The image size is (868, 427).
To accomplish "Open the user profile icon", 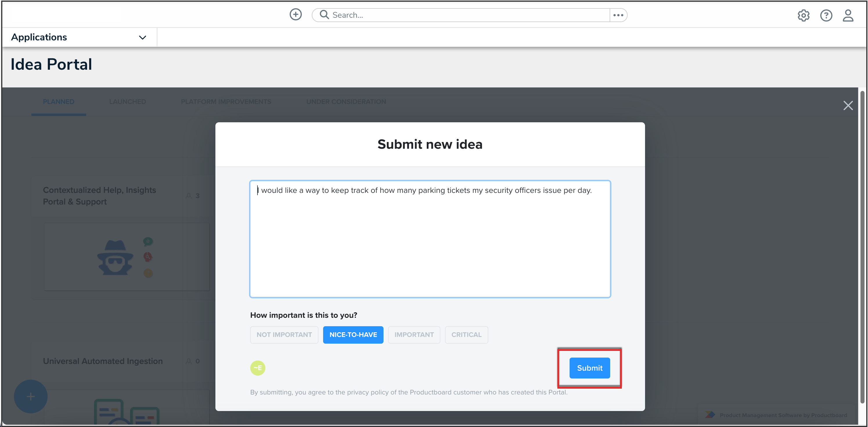I will pos(848,15).
